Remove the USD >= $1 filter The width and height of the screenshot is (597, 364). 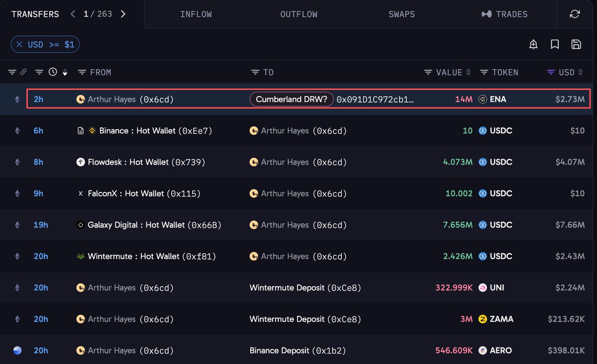[x=19, y=45]
